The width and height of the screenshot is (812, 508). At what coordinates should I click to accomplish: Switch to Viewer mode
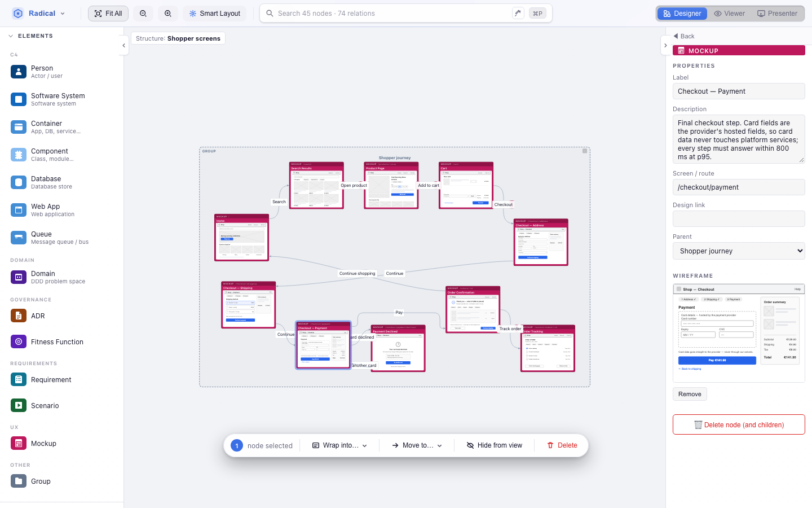729,14
